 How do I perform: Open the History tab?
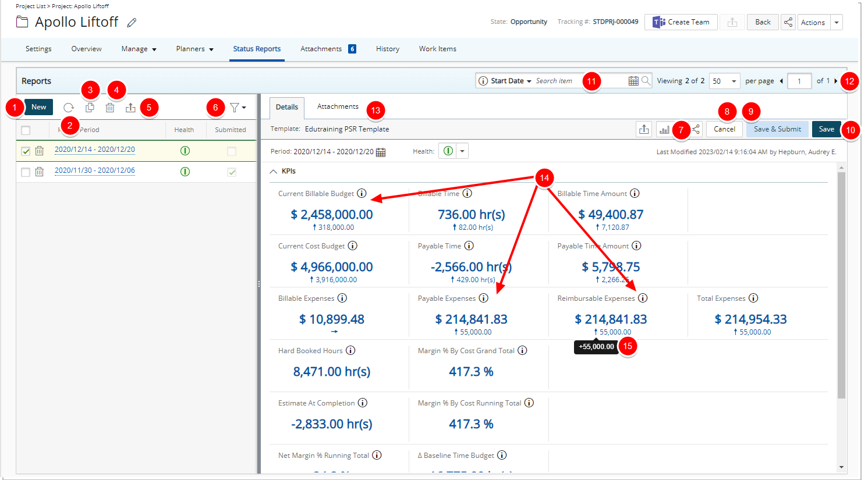click(x=388, y=49)
